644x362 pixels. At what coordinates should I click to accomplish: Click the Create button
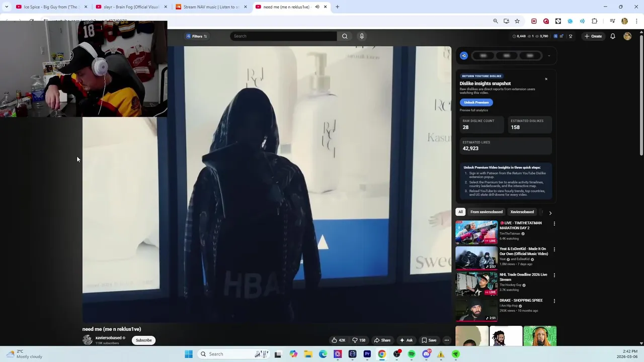(x=593, y=36)
